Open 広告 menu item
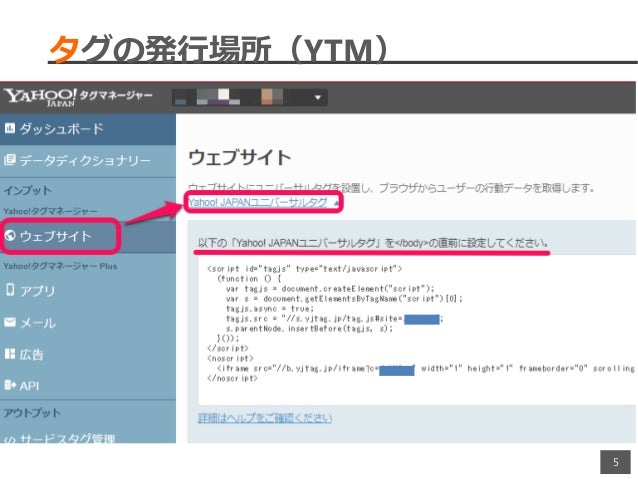This screenshot has width=638, height=479. click(x=88, y=354)
